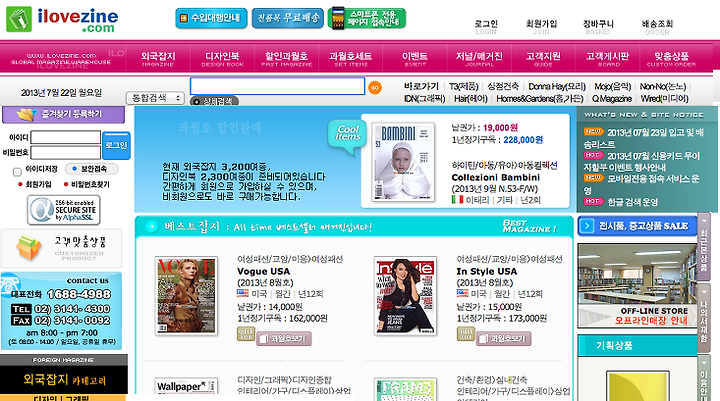
Task: Click the ilovezine.com logo
Action: pyautogui.click(x=62, y=20)
